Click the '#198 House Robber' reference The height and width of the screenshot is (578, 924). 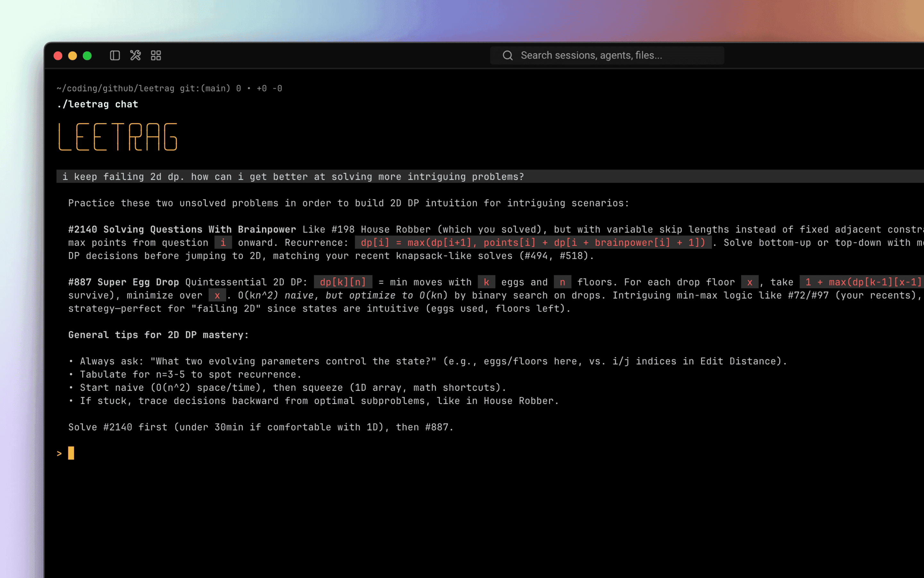(381, 229)
